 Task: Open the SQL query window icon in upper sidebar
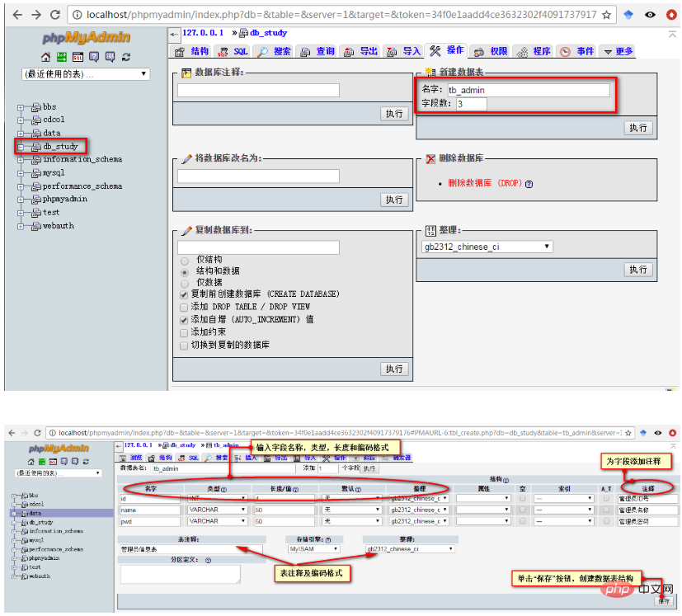pos(78,57)
